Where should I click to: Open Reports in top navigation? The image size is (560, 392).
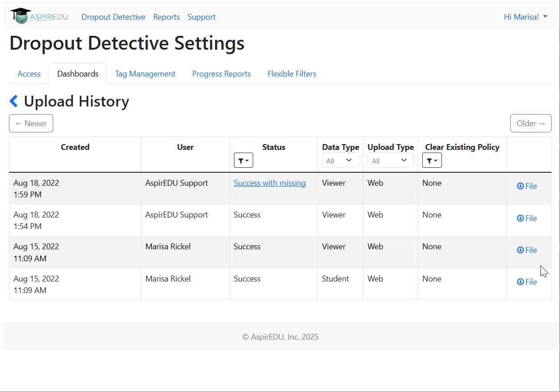click(166, 17)
